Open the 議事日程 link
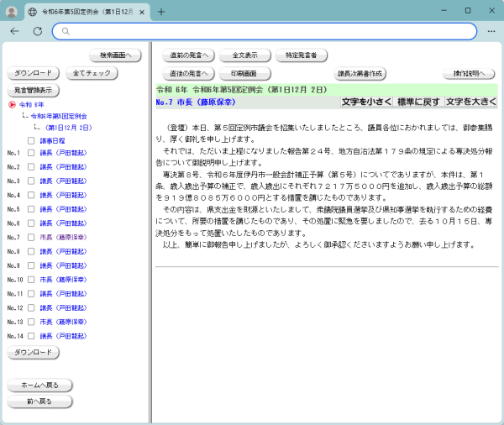Screen dimensions: 504x425 tap(52, 140)
